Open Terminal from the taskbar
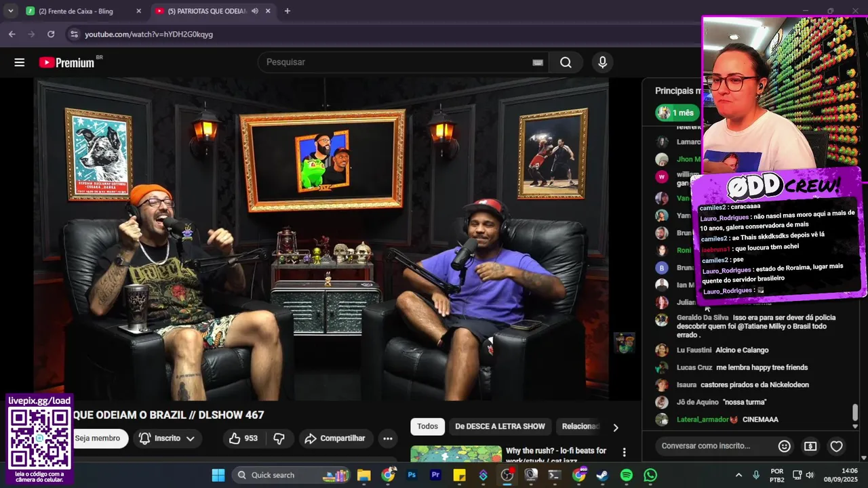Viewport: 868px width, 488px height. 555,475
